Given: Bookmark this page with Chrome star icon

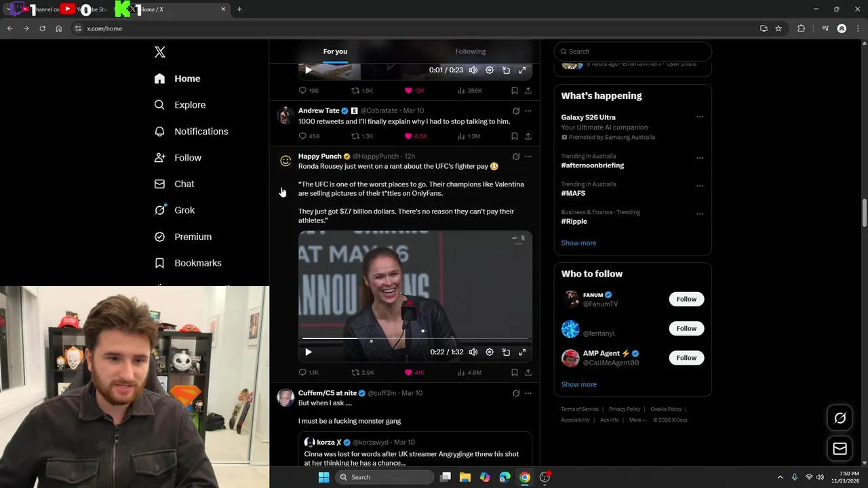Looking at the screenshot, I should tap(778, 28).
